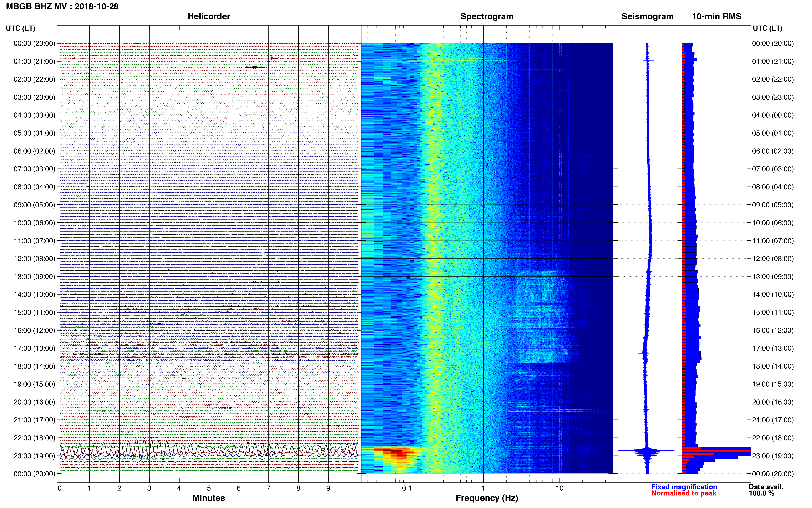Click '13:00 (09:00)' on the Helicorder time axis
812x508 pixels.
[34, 276]
